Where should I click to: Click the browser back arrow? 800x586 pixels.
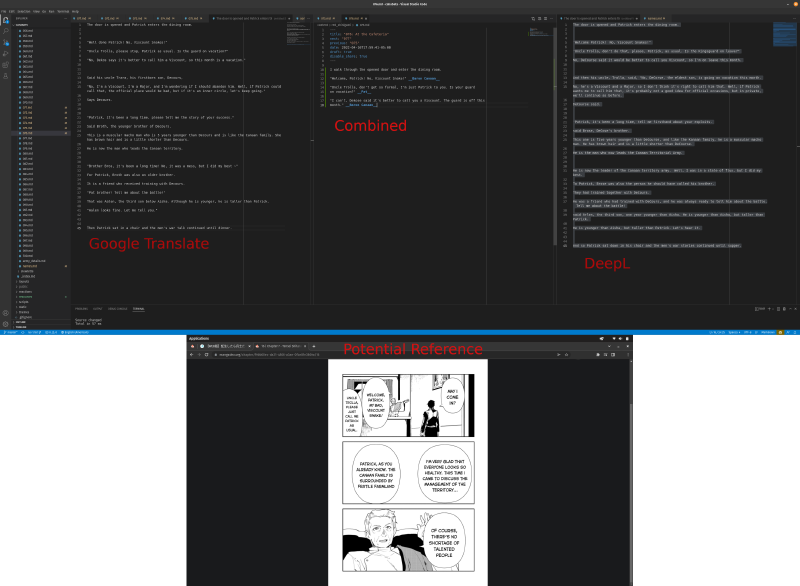point(192,354)
